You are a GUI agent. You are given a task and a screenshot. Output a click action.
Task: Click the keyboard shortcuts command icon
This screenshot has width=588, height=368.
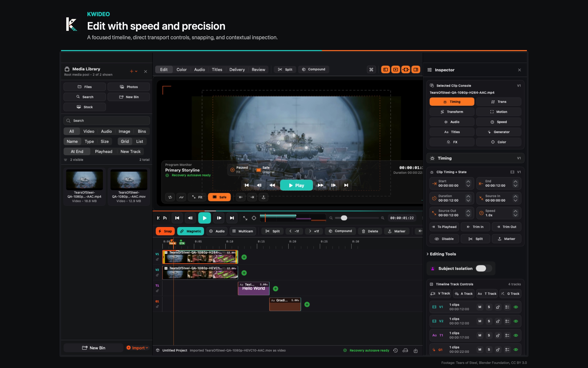[371, 70]
